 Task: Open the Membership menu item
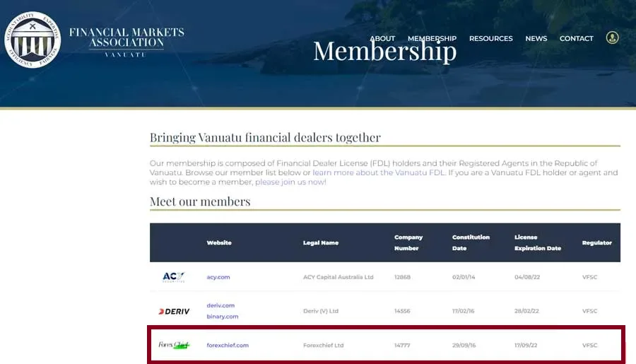coord(432,38)
